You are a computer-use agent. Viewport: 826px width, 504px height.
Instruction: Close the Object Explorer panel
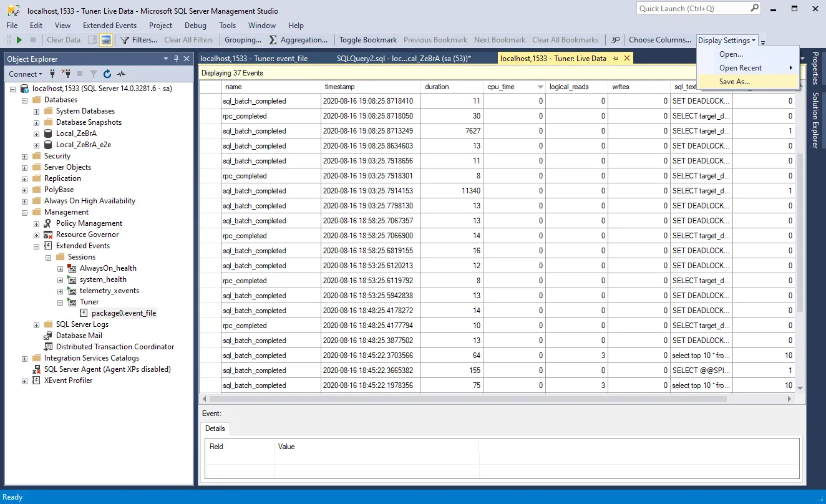(x=187, y=59)
